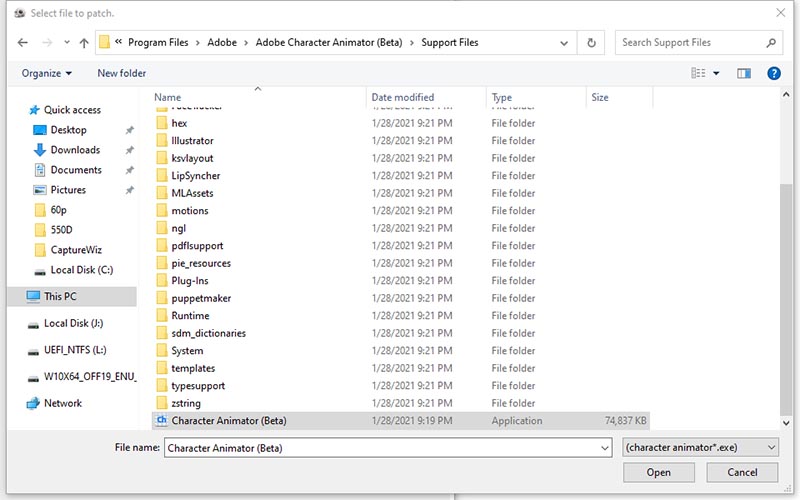Click scrollbar up arrow in file list
This screenshot has width=800, height=500.
(x=786, y=95)
